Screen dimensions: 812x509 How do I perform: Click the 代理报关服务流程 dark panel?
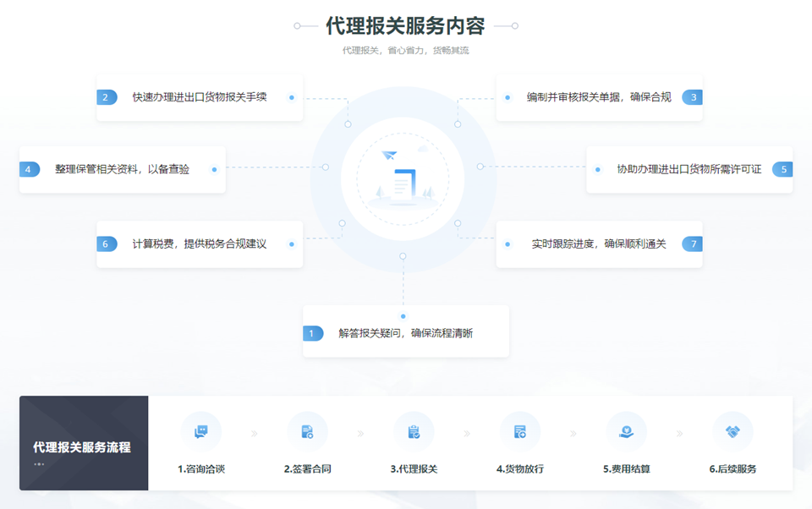point(84,443)
